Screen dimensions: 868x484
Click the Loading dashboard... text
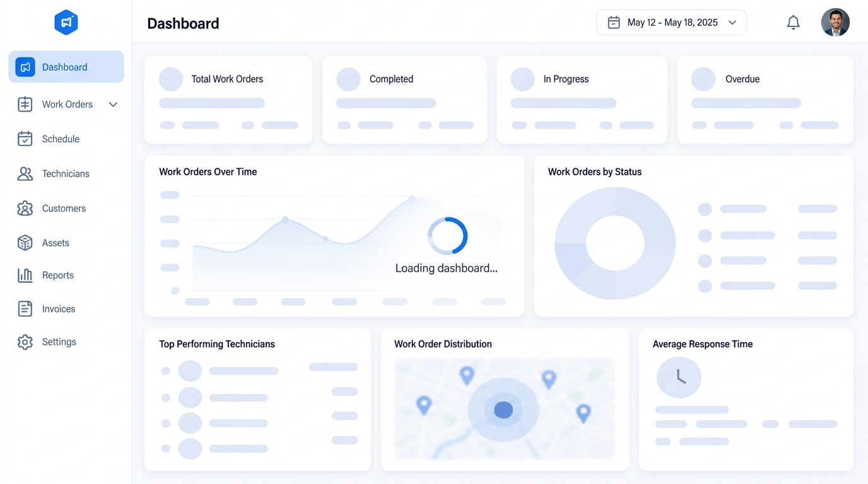[x=447, y=268]
